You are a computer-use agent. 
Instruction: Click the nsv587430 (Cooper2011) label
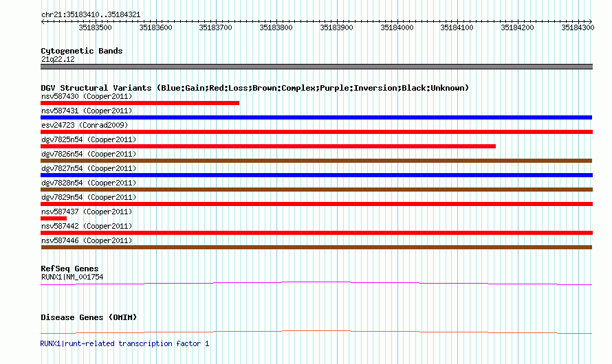click(x=87, y=96)
